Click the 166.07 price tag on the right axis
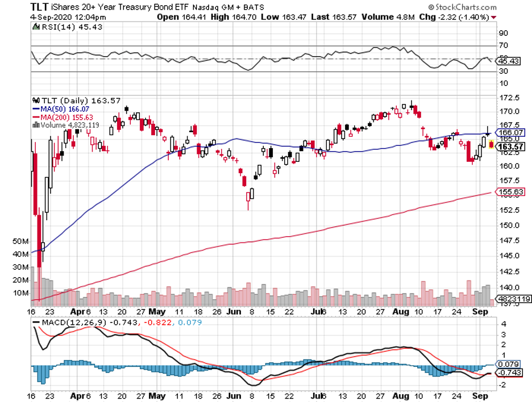This screenshot has height=402, width=532. click(x=510, y=132)
